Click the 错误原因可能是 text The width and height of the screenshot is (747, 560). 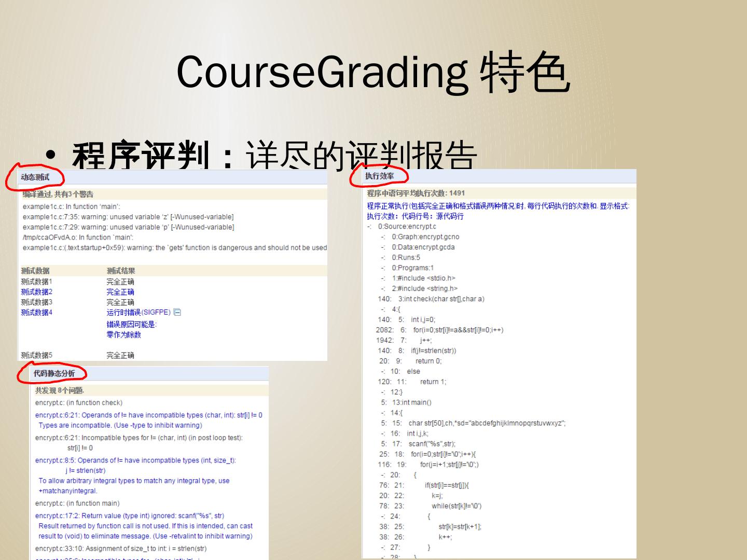tap(132, 324)
